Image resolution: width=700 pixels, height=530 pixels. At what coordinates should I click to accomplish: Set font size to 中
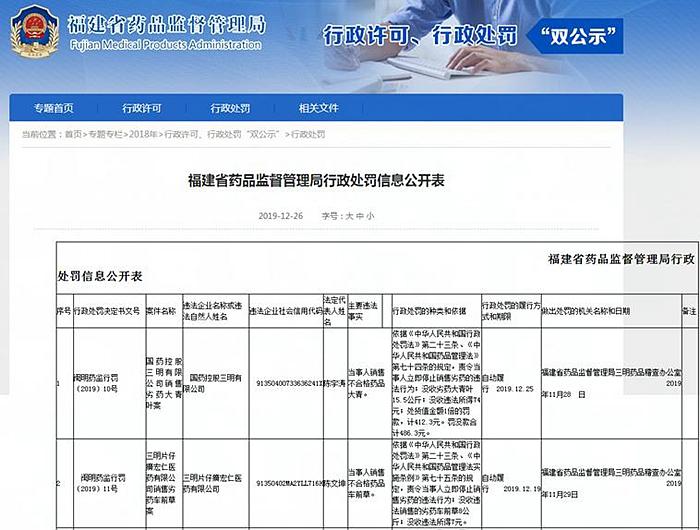click(x=360, y=216)
